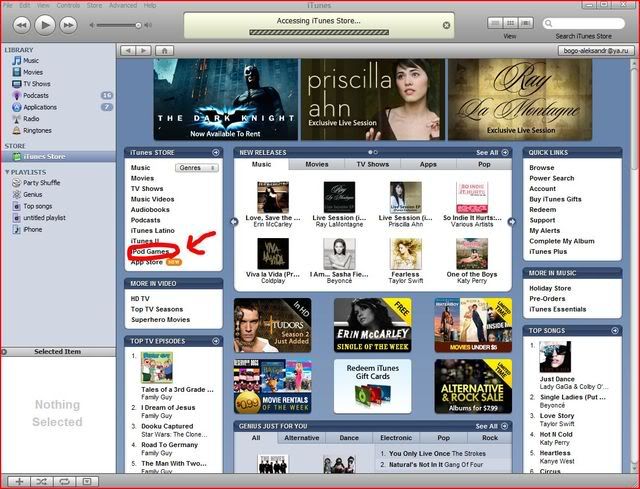Cancel the Accessing iTunes Store progress
Viewport: 640px width, 489px height.
447,25
